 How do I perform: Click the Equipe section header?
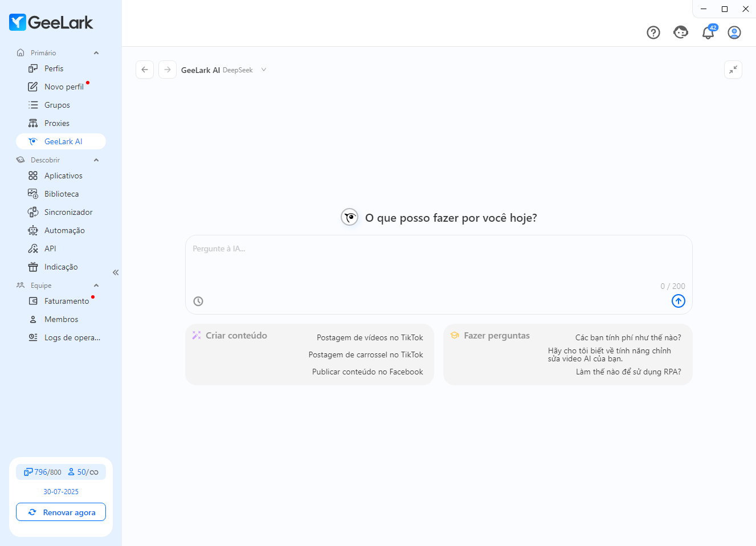pyautogui.click(x=58, y=286)
